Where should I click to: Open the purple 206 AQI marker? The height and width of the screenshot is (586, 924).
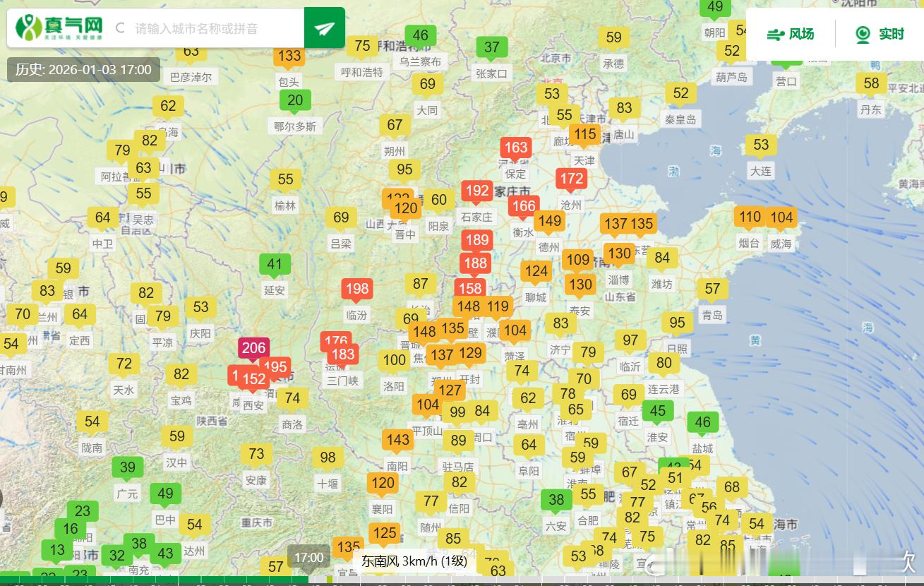(253, 349)
